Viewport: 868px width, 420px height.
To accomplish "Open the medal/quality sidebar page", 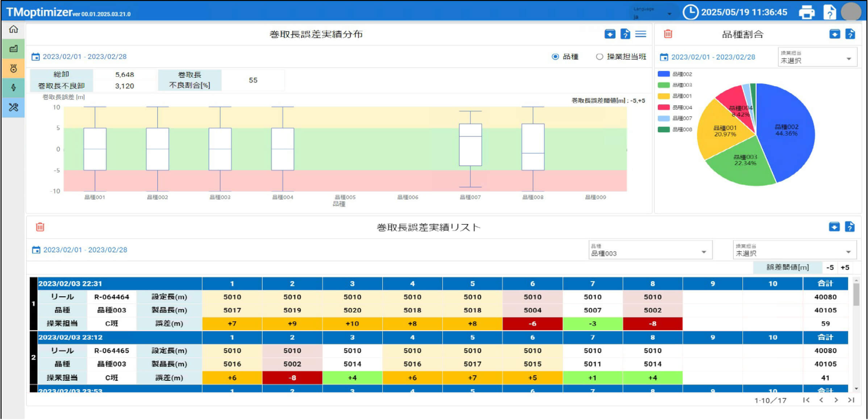I will [13, 68].
